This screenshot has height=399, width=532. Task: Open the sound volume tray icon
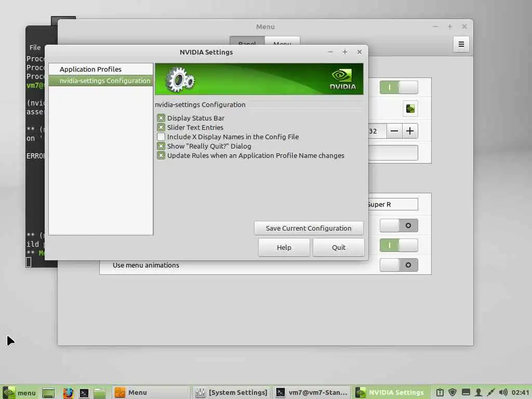point(503,393)
